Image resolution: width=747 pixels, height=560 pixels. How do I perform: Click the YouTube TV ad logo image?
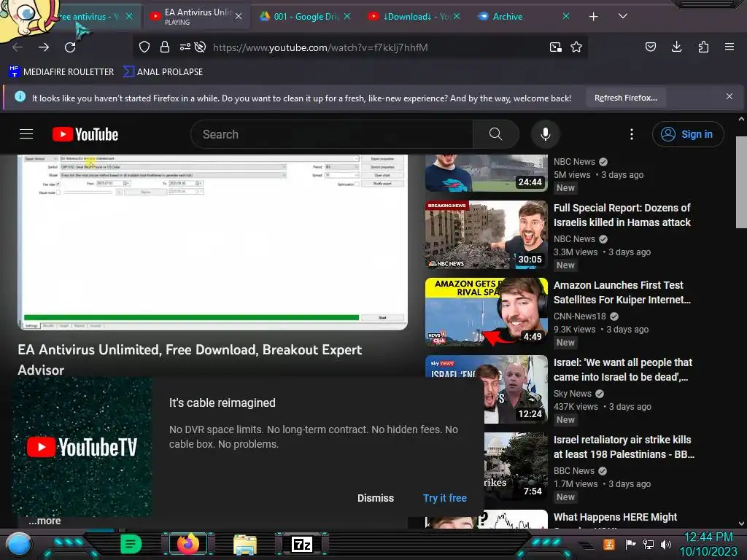[82, 447]
